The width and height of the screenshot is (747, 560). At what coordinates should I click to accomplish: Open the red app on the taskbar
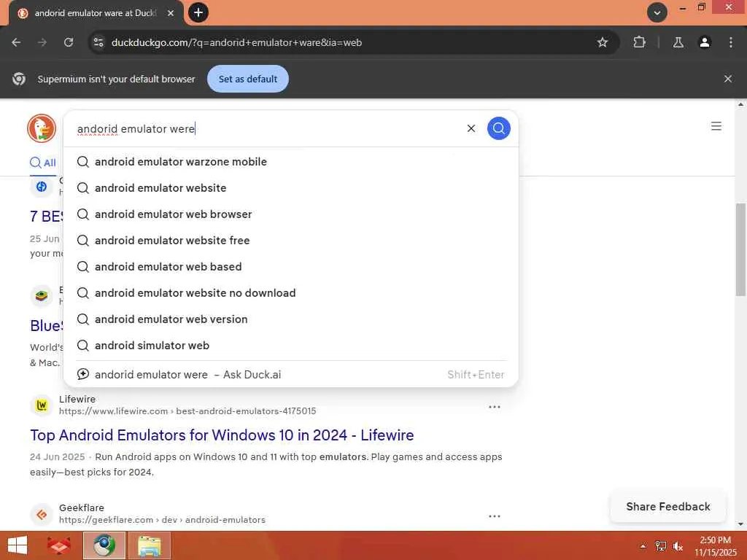pyautogui.click(x=59, y=545)
